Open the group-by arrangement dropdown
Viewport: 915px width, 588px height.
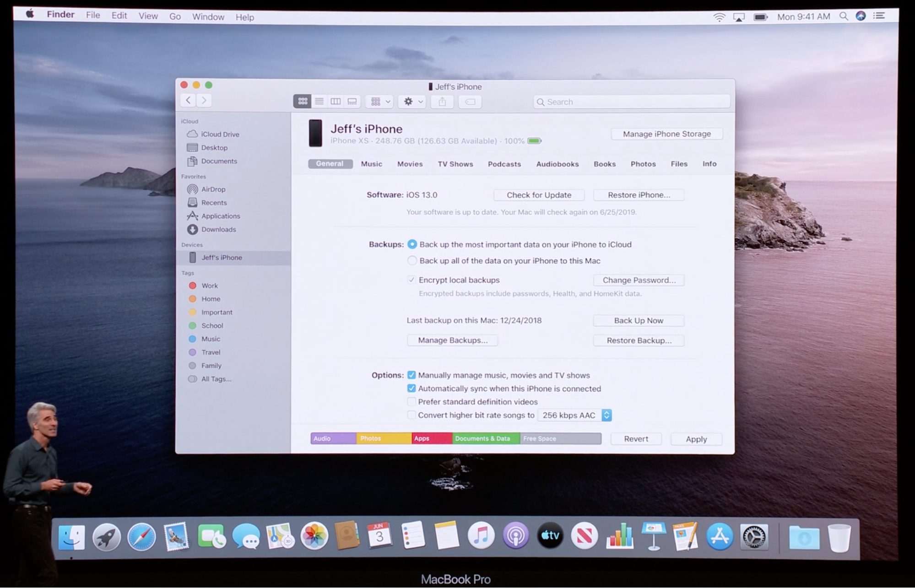pos(380,102)
